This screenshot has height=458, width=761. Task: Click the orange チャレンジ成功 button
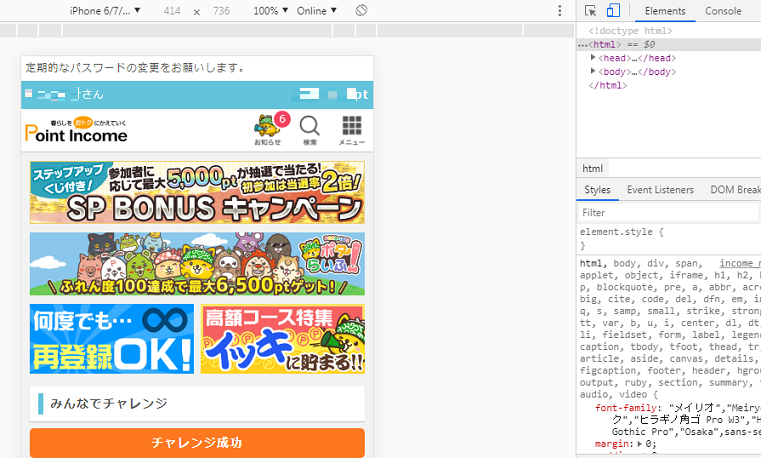point(197,442)
